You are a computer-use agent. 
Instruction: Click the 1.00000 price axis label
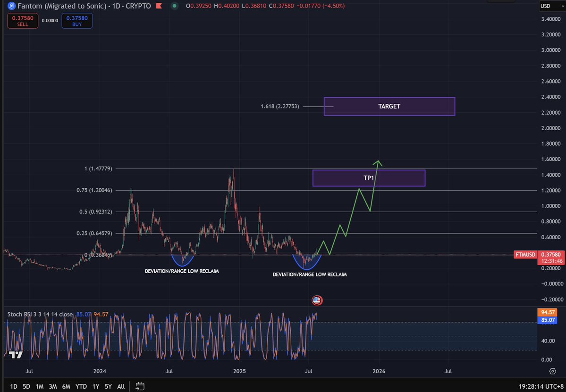point(551,206)
